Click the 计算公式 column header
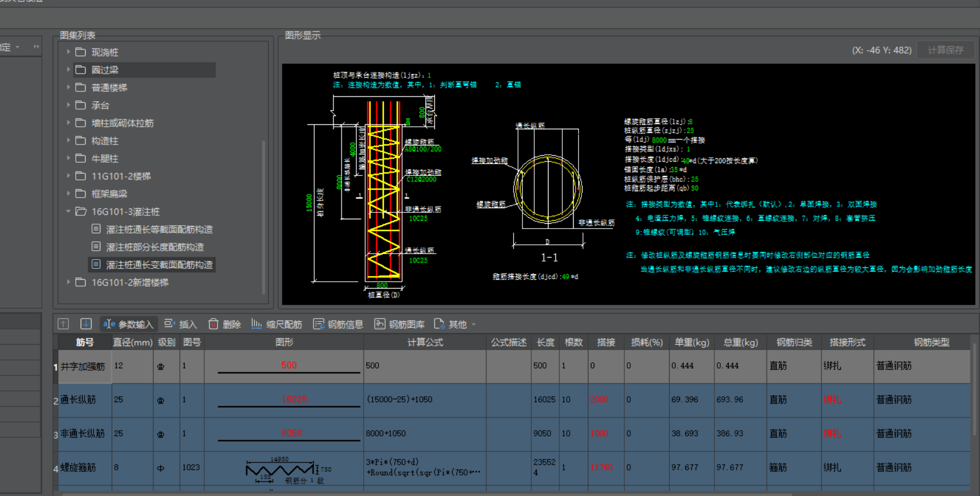The image size is (980, 496). coord(425,342)
